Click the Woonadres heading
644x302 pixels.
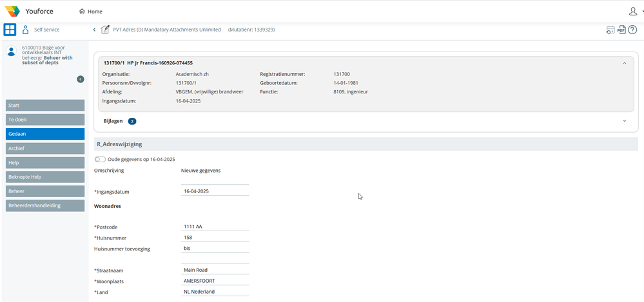pyautogui.click(x=108, y=207)
